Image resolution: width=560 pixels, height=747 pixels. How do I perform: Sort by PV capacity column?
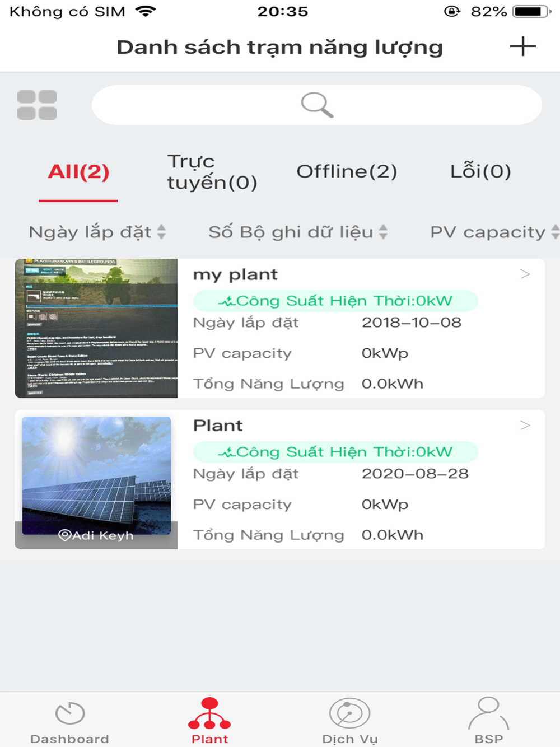[x=494, y=232]
